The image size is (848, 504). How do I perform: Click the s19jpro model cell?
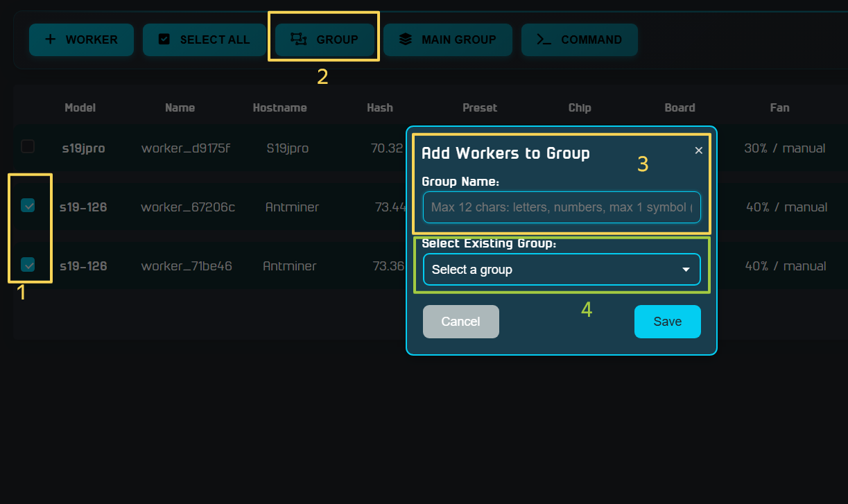(83, 148)
